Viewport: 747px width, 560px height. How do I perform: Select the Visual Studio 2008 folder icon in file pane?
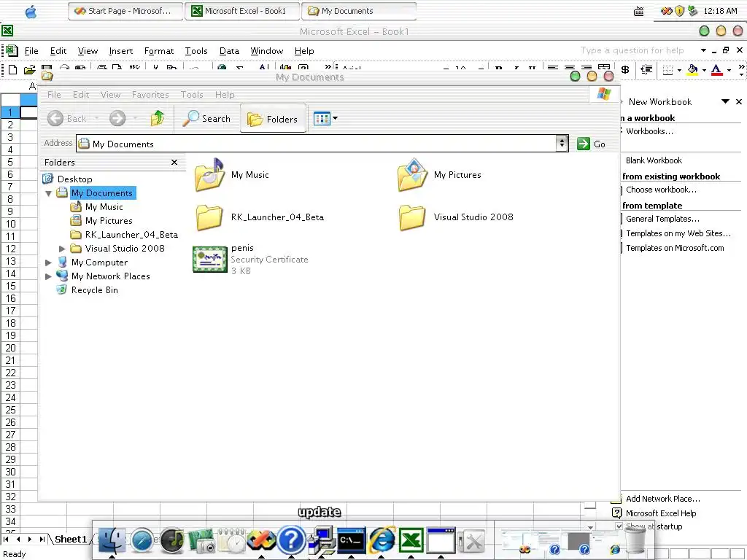tap(413, 217)
